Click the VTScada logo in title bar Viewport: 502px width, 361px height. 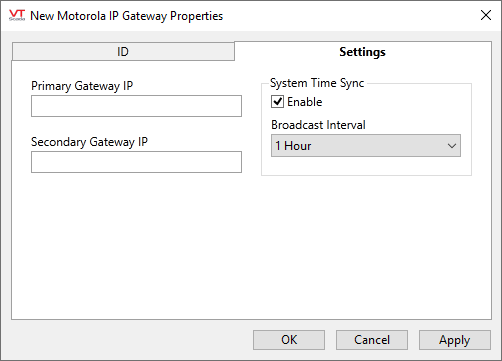(17, 15)
